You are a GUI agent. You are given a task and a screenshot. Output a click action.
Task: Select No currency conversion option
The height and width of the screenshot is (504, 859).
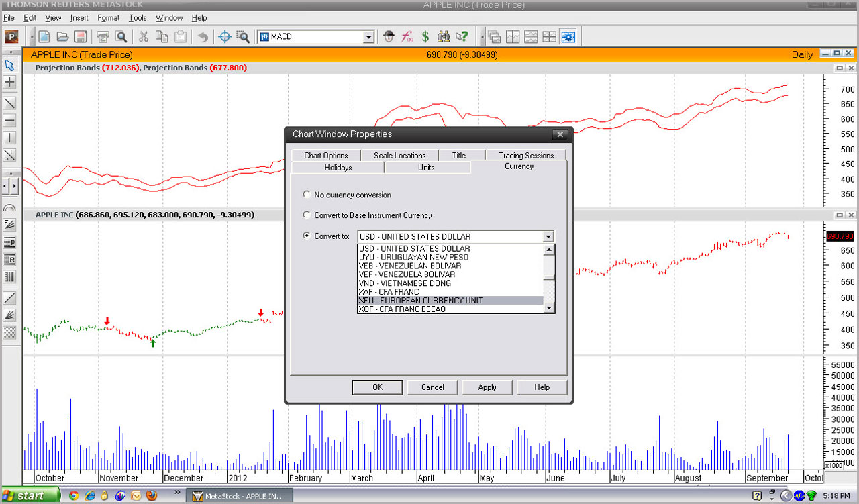[x=307, y=195]
